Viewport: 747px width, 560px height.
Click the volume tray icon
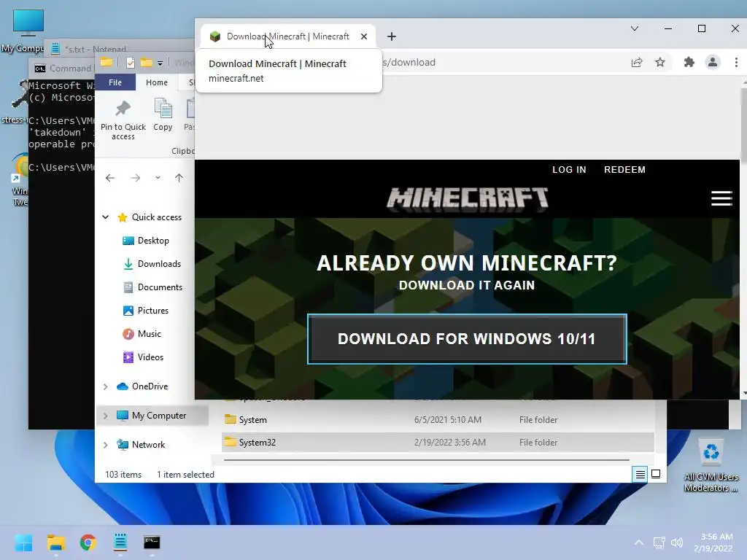677,542
